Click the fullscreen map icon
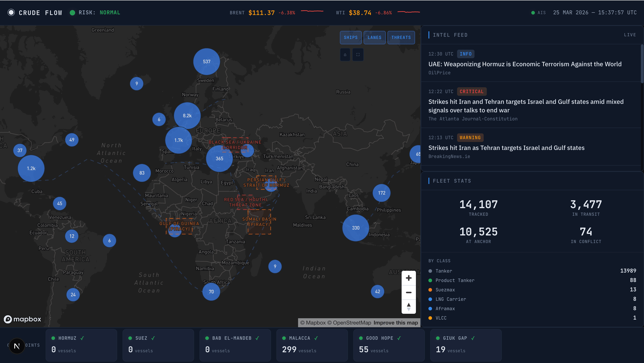Image resolution: width=644 pixels, height=363 pixels. (x=358, y=54)
